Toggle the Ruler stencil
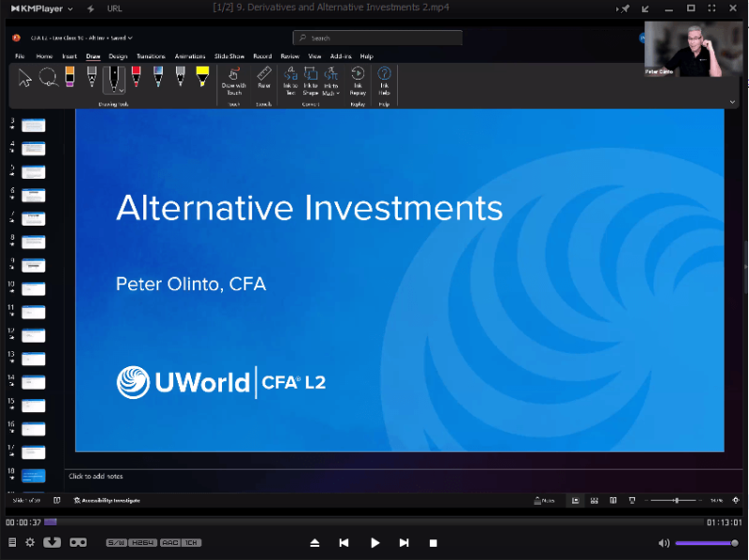Screen dimensions: 749x560 pos(264,78)
